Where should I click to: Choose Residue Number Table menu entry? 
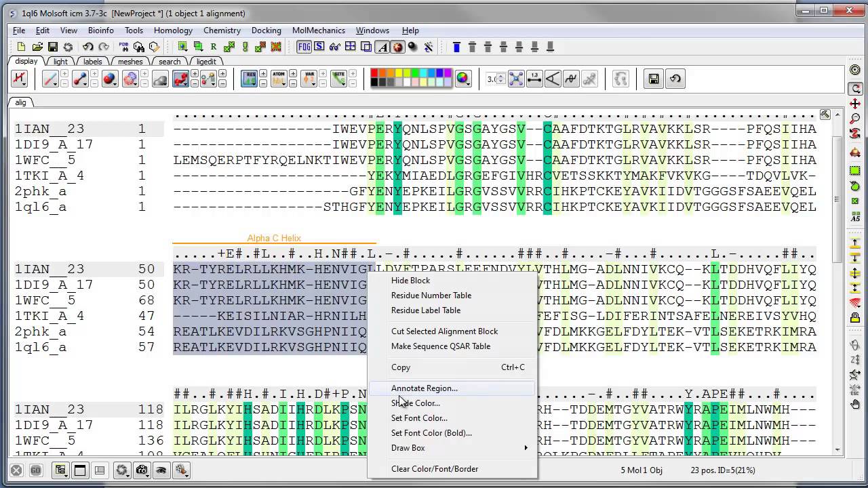452,296
